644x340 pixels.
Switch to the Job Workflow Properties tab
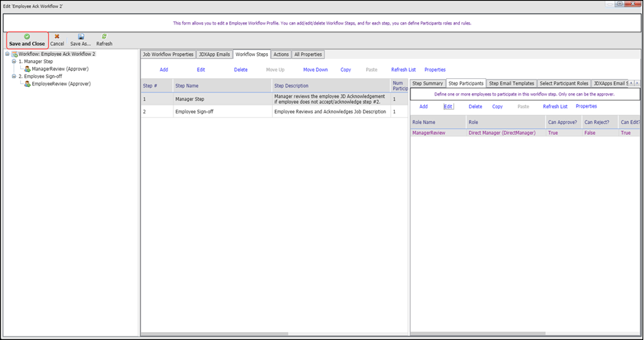(x=168, y=55)
